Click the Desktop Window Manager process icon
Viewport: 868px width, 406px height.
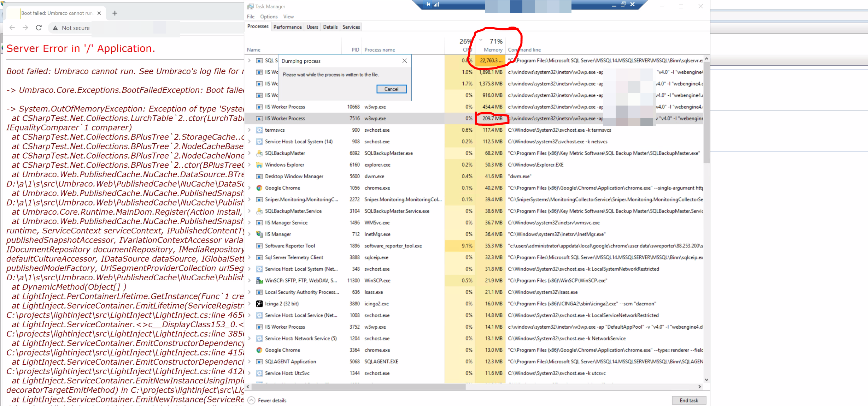tap(259, 176)
